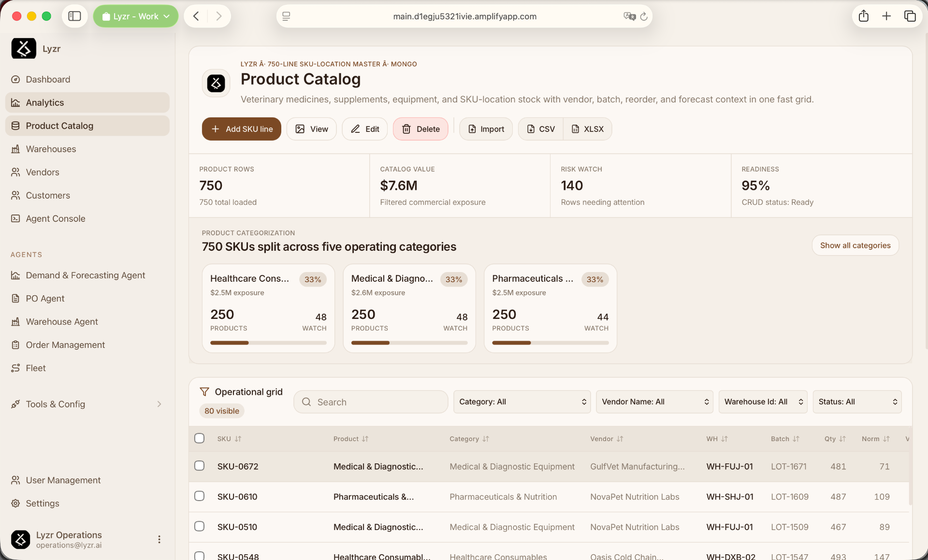Sort by Category column

(469, 439)
